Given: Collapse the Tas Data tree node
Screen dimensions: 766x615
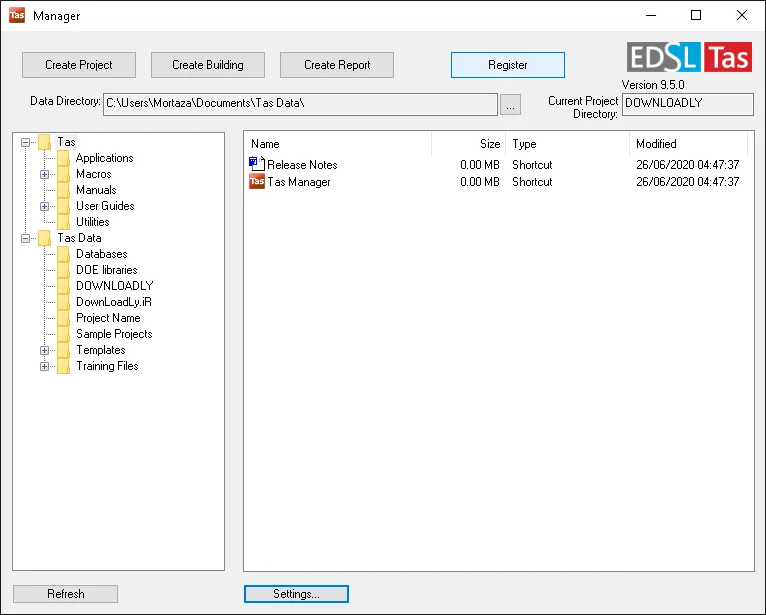Looking at the screenshot, I should coord(25,238).
